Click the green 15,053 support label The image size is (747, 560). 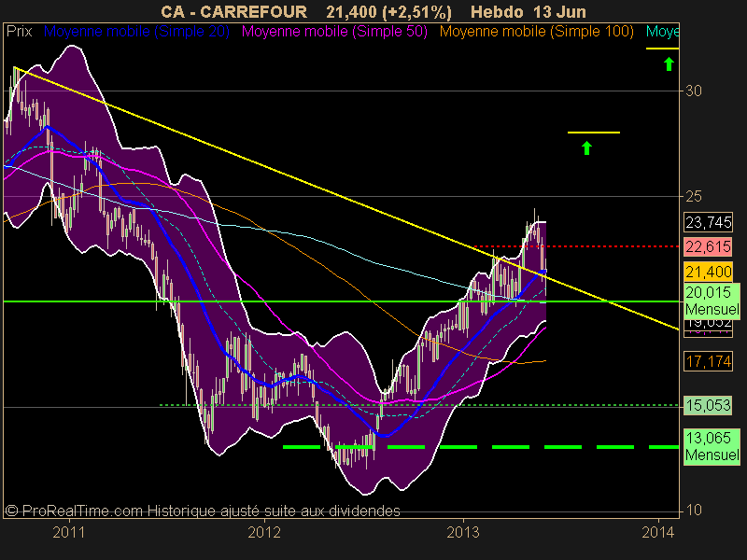[708, 405]
